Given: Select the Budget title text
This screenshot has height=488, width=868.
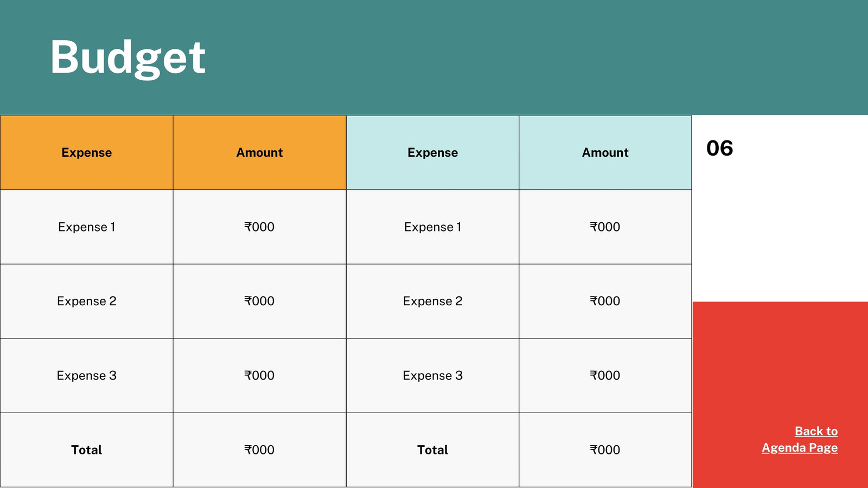Looking at the screenshot, I should point(128,58).
